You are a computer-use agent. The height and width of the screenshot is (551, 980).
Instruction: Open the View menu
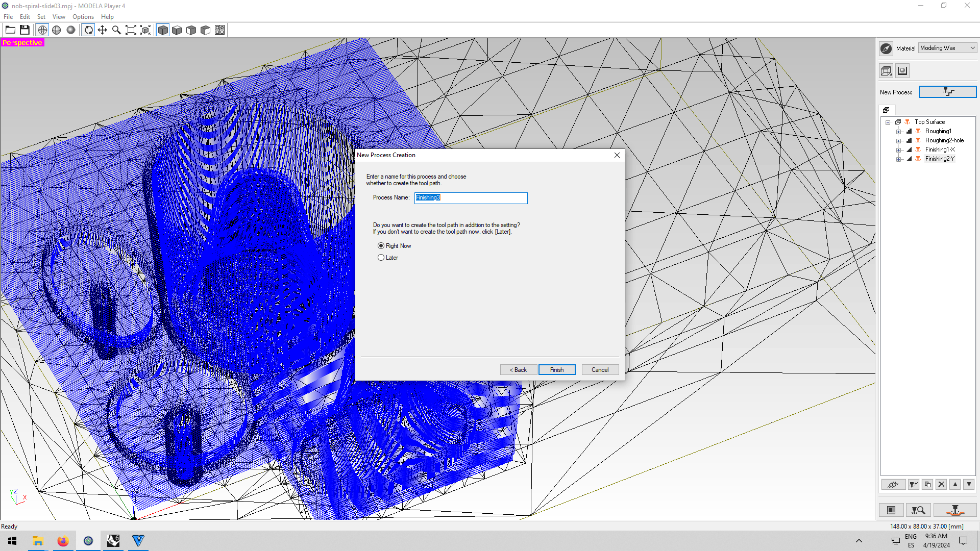(x=59, y=17)
